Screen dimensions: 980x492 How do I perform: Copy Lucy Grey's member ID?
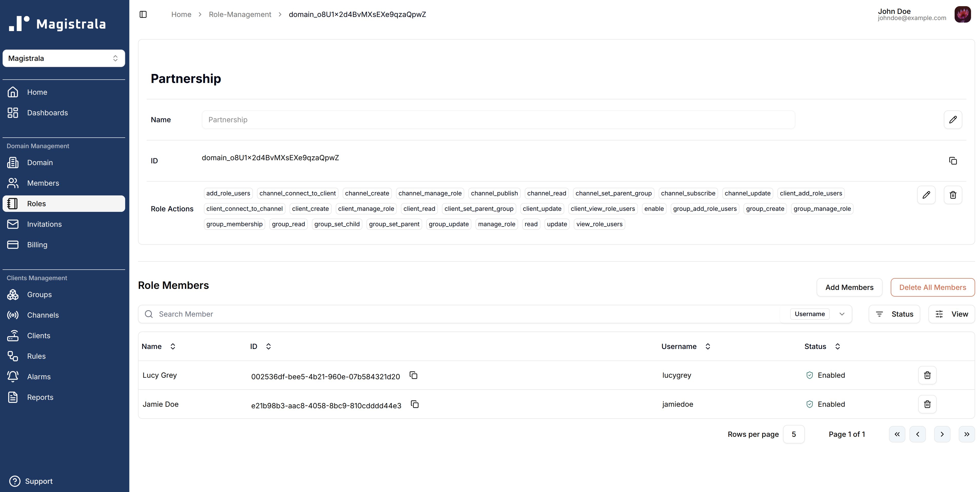tap(413, 375)
